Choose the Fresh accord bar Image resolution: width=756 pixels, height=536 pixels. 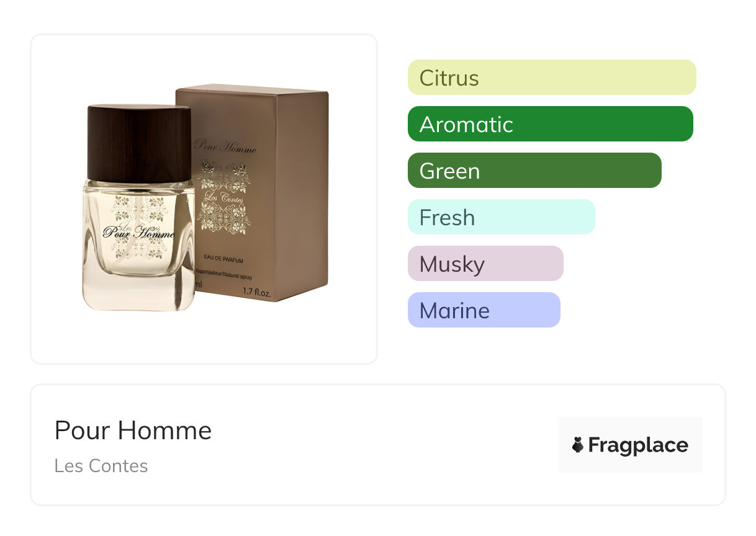pyautogui.click(x=501, y=217)
